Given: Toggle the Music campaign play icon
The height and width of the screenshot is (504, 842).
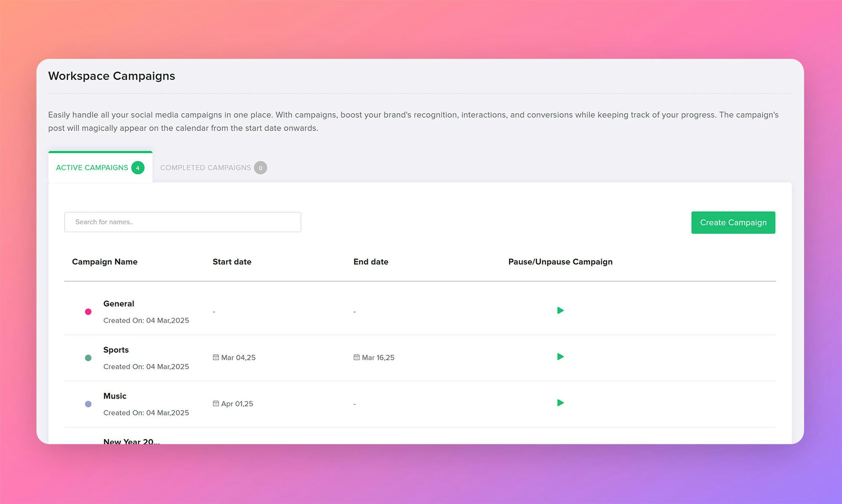Looking at the screenshot, I should coord(560,403).
